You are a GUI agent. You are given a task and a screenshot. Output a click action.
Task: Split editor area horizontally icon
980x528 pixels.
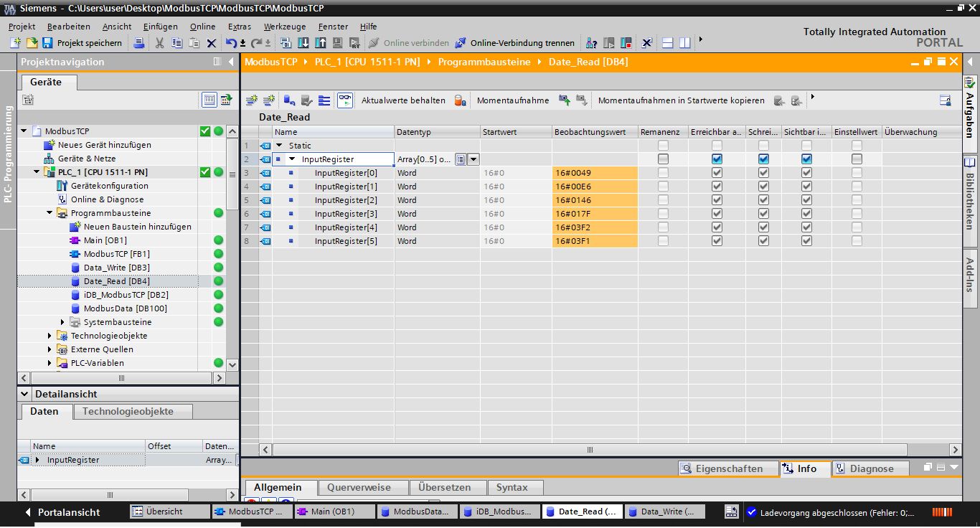[x=667, y=43]
